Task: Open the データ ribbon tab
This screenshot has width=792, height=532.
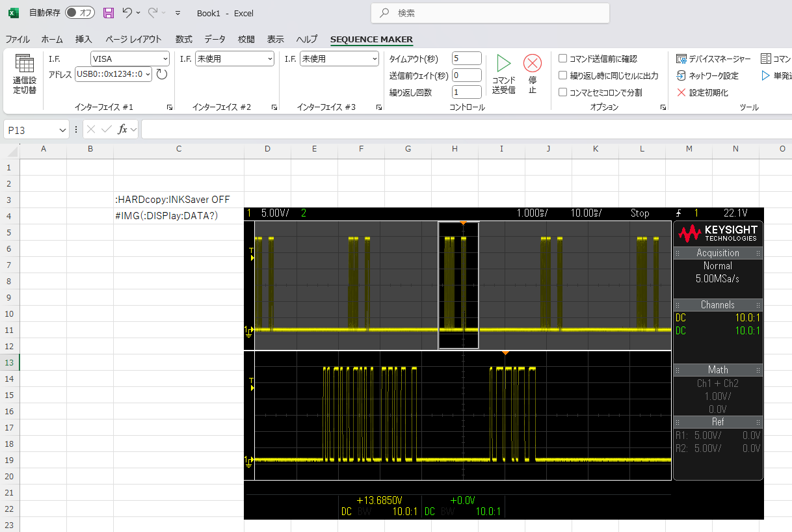Action: 215,39
